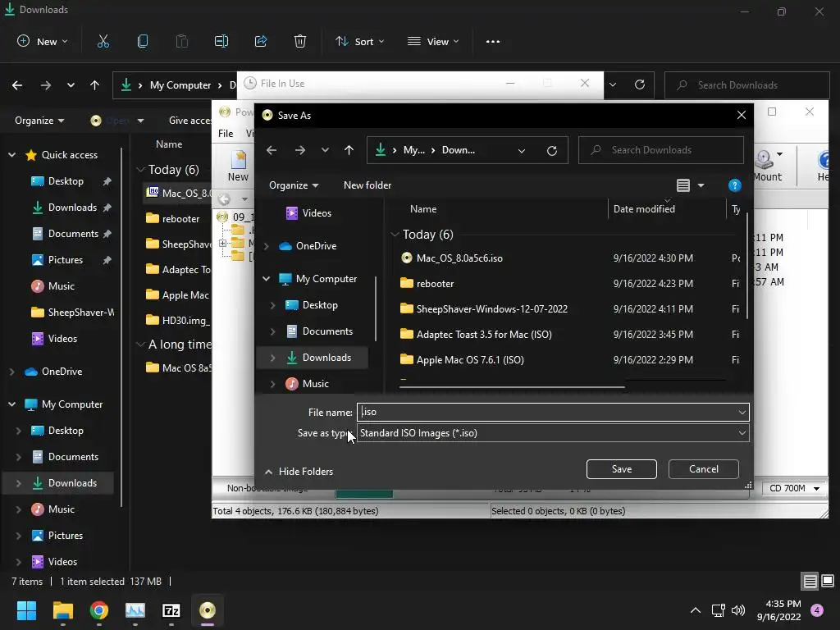The width and height of the screenshot is (840, 630).
Task: Select Downloads in Save As folder tree
Action: click(x=313, y=358)
